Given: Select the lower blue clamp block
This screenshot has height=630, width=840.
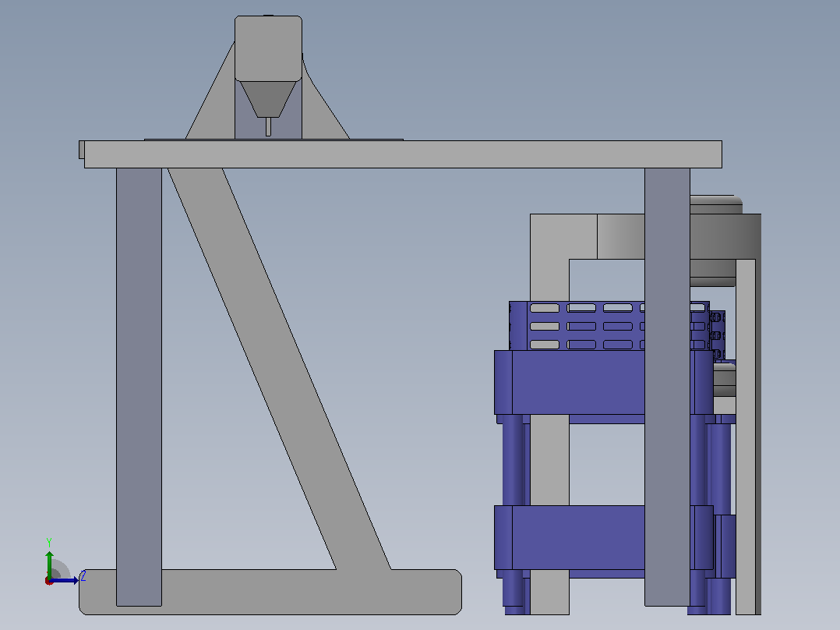Looking at the screenshot, I should 578,537.
